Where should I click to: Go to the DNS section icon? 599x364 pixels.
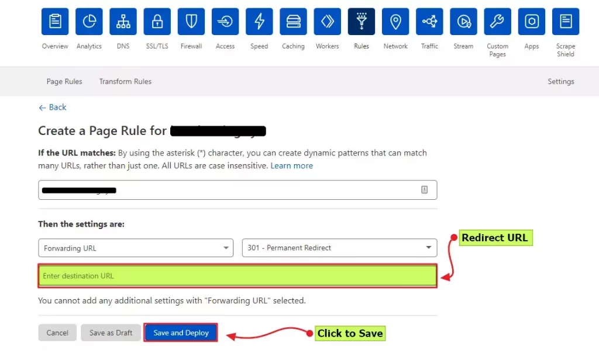pos(123,22)
